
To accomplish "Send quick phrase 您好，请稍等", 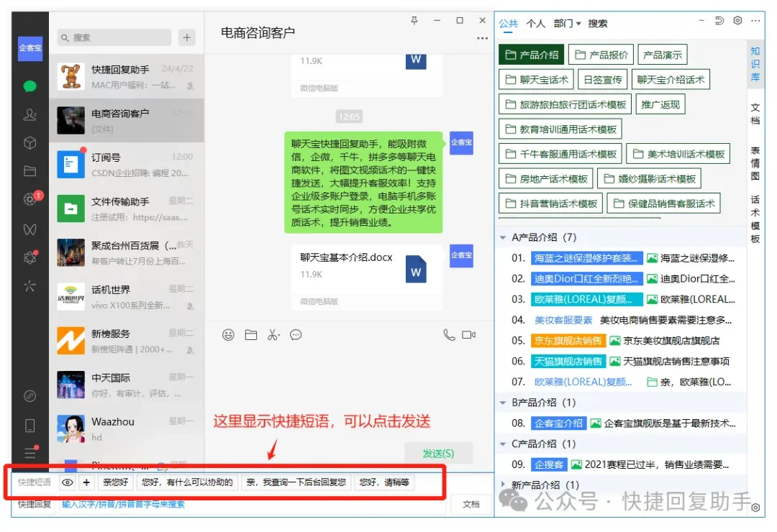I will (384, 482).
